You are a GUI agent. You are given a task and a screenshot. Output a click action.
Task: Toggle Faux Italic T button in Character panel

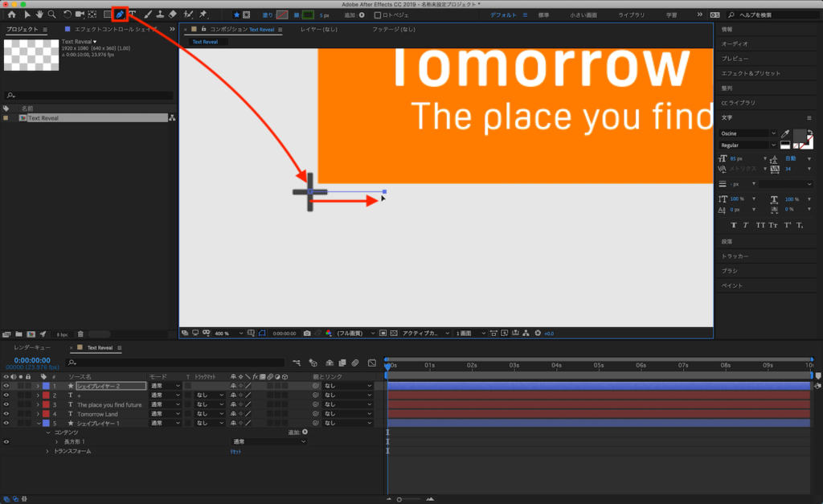(x=746, y=225)
